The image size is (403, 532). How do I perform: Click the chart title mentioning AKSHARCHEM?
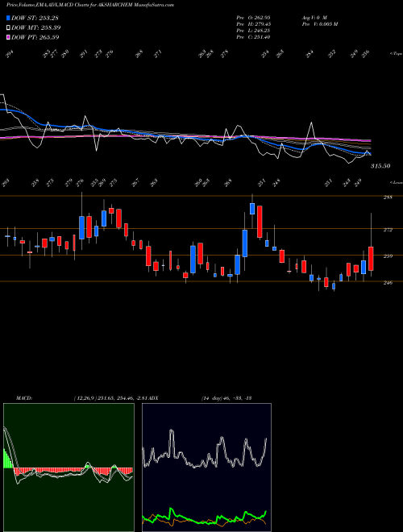pos(90,5)
